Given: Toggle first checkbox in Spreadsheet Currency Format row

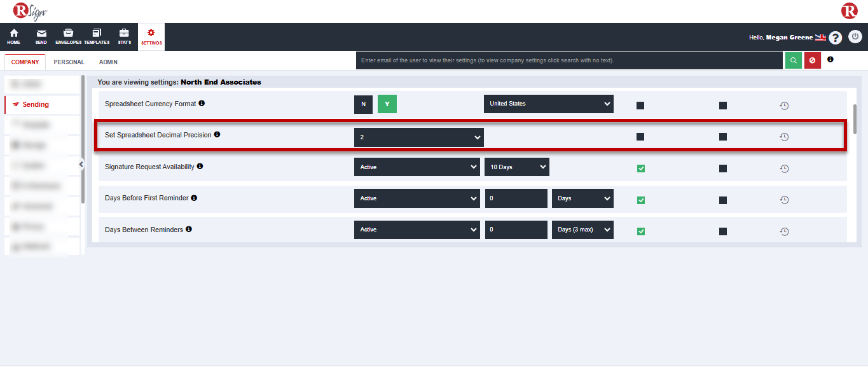Looking at the screenshot, I should [x=640, y=106].
